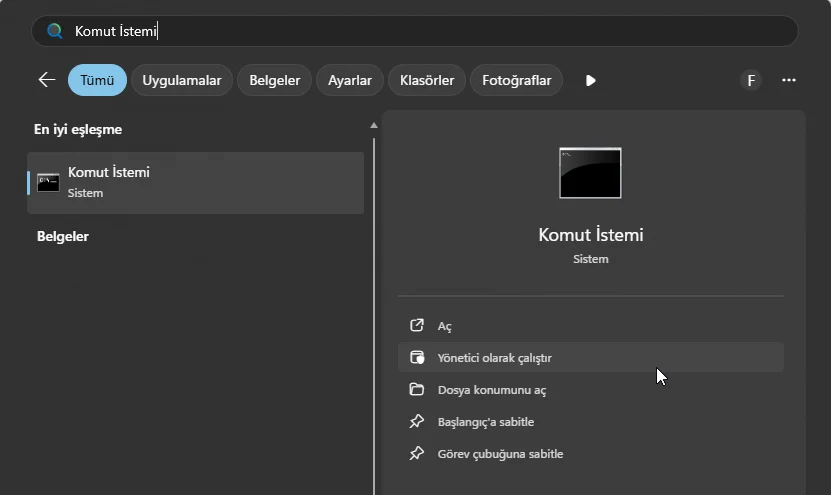This screenshot has width=831, height=495.
Task: Choose Yönetici olarak çalıştır
Action: pos(591,357)
